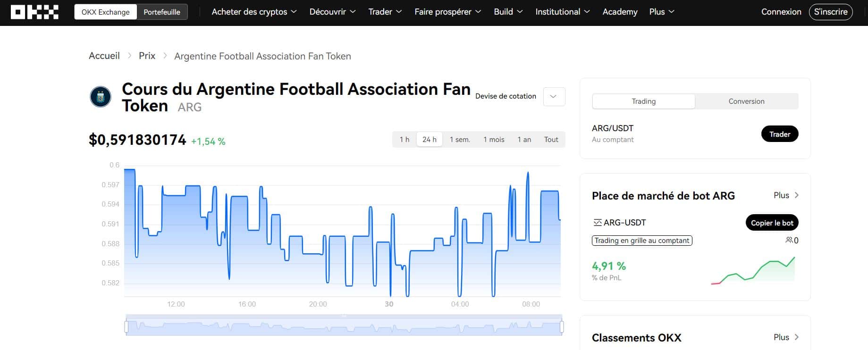Image resolution: width=868 pixels, height=350 pixels.
Task: Go to Prix breadcrumb
Action: click(147, 56)
